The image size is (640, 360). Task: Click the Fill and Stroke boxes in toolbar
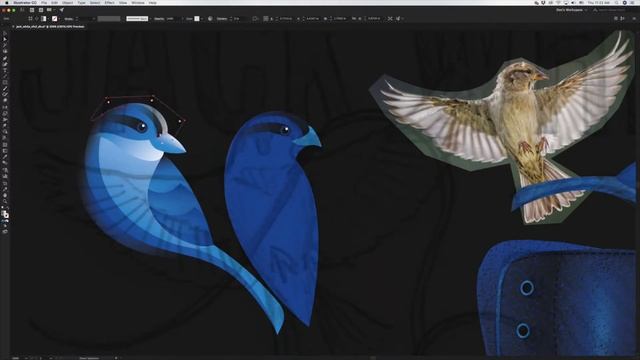tap(6, 215)
